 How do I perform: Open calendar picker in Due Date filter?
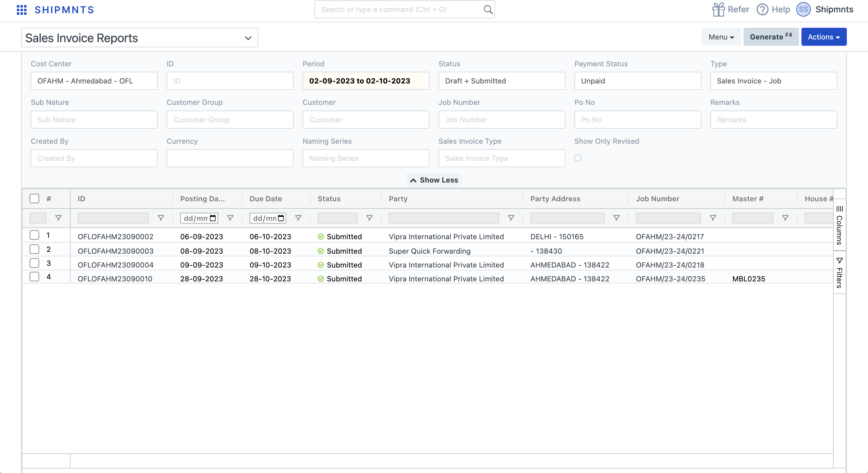[281, 218]
